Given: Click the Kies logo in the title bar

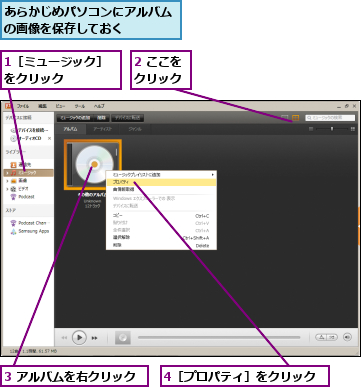Looking at the screenshot, I should pyautogui.click(x=8, y=106).
